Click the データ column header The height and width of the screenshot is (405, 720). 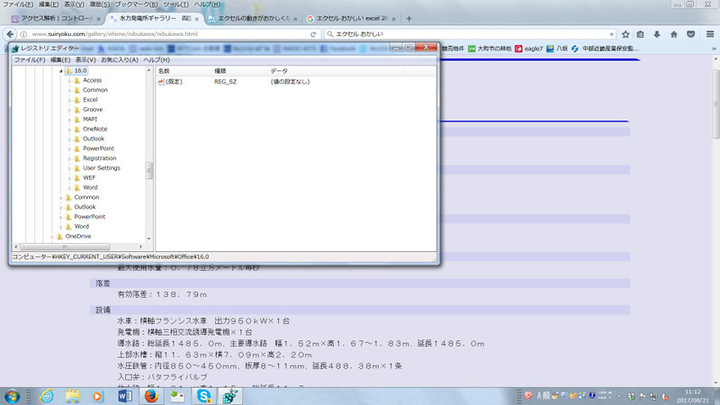[279, 72]
